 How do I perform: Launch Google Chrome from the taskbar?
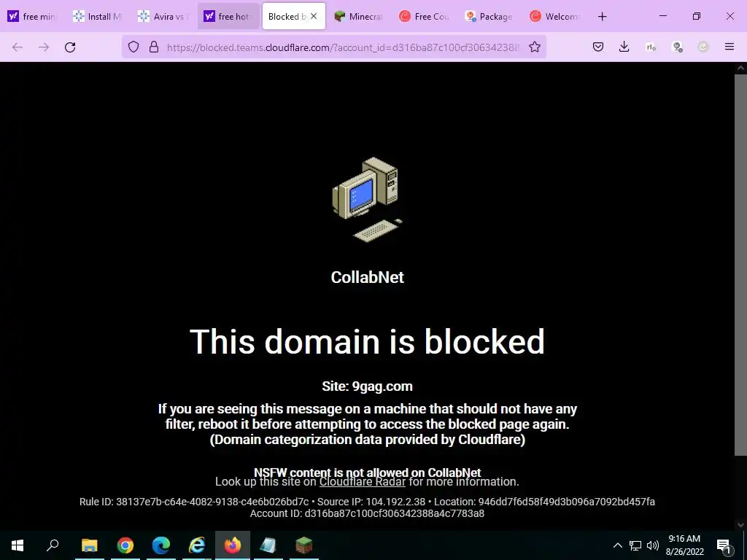[x=125, y=545]
